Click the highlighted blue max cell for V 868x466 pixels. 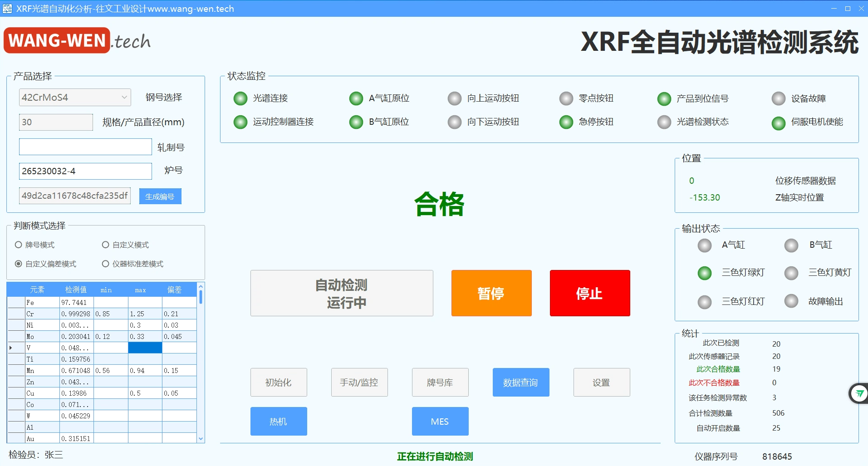point(145,348)
